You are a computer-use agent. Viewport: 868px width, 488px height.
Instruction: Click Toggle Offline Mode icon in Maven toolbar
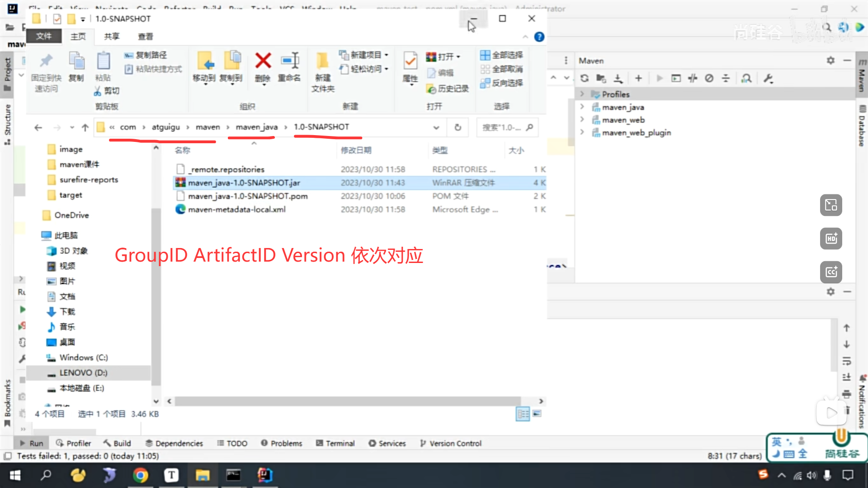click(693, 78)
